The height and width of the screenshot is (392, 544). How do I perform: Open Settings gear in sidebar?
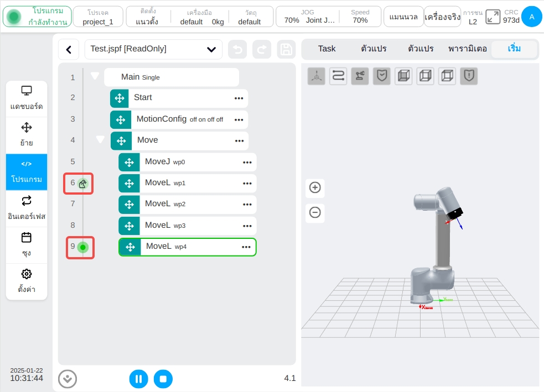(x=27, y=281)
